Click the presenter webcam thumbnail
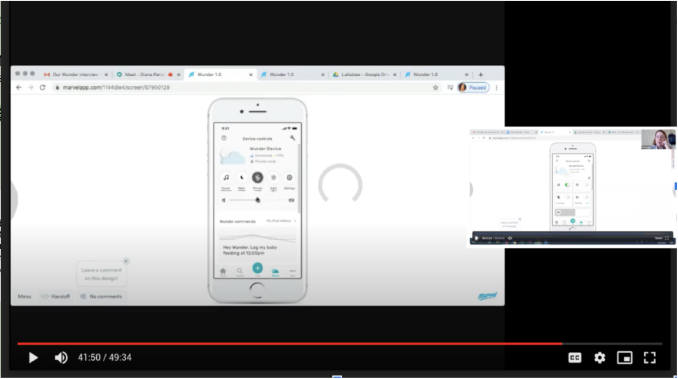 click(x=658, y=139)
